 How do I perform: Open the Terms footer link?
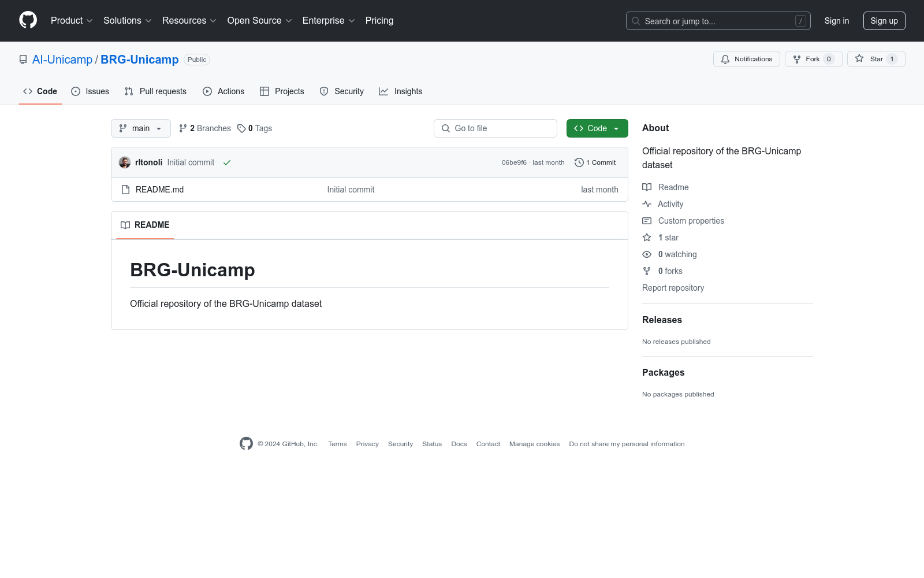click(337, 444)
